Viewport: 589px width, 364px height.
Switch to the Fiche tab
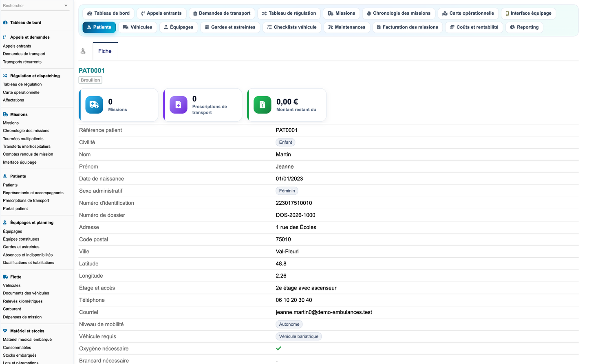(x=105, y=51)
